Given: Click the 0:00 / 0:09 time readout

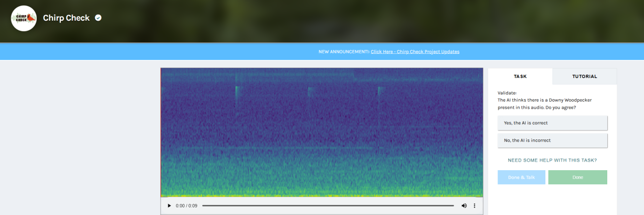Looking at the screenshot, I should point(187,205).
